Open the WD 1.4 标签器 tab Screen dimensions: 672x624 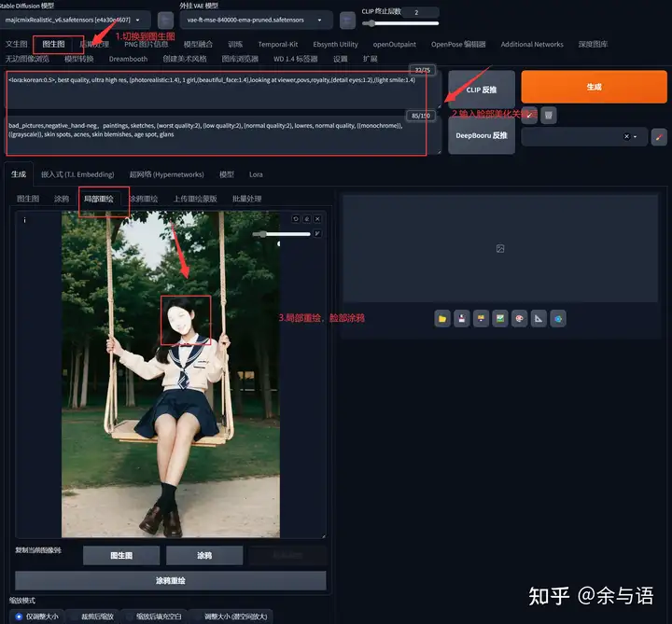[295, 59]
